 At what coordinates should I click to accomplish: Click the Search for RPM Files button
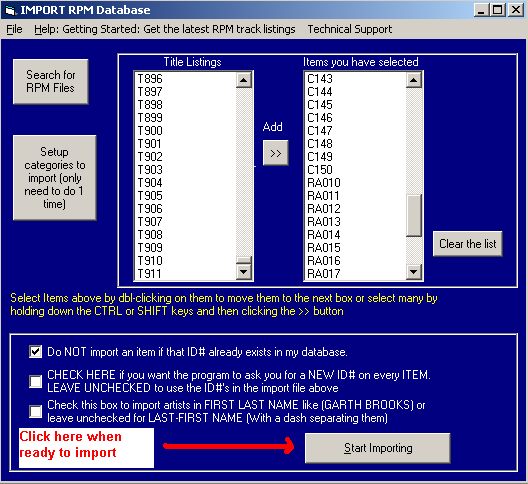(x=51, y=81)
